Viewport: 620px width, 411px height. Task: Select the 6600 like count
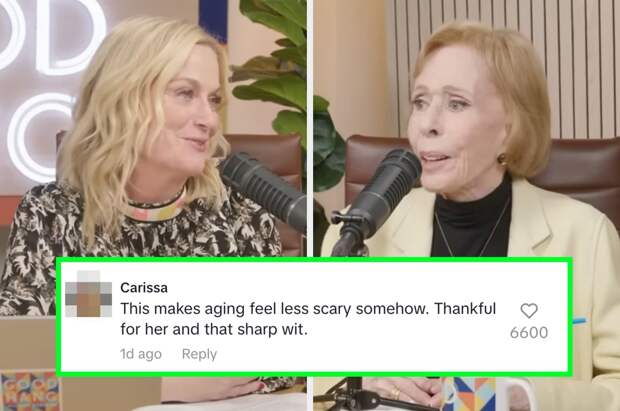pyautogui.click(x=529, y=333)
